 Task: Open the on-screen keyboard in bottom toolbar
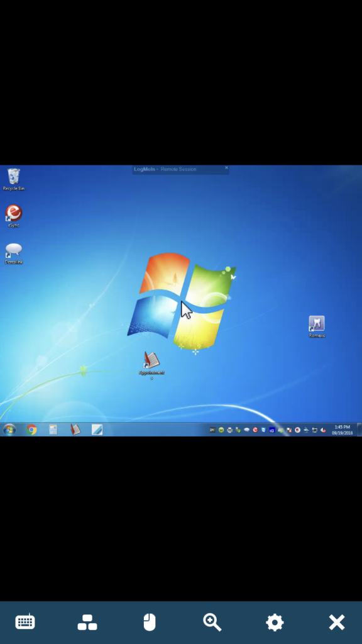pyautogui.click(x=25, y=622)
